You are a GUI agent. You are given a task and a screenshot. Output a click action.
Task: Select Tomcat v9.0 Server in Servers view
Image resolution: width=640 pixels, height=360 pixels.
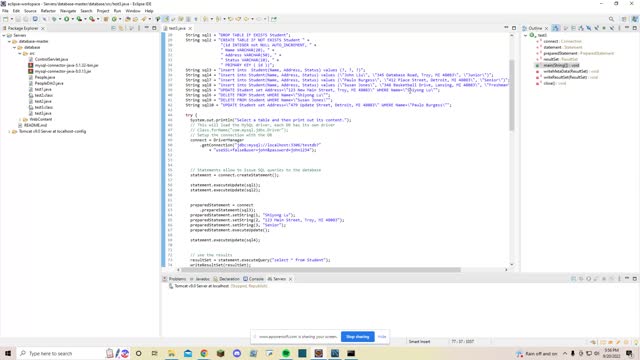click(218, 286)
